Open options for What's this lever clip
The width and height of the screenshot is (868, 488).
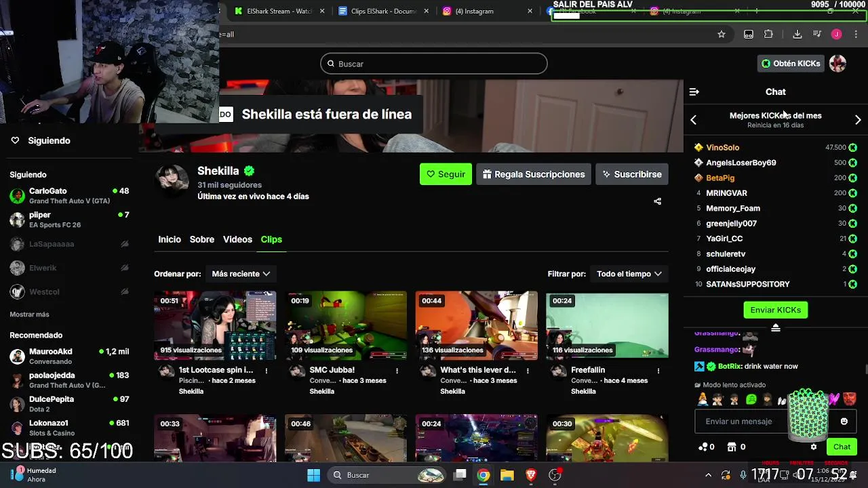tap(528, 371)
